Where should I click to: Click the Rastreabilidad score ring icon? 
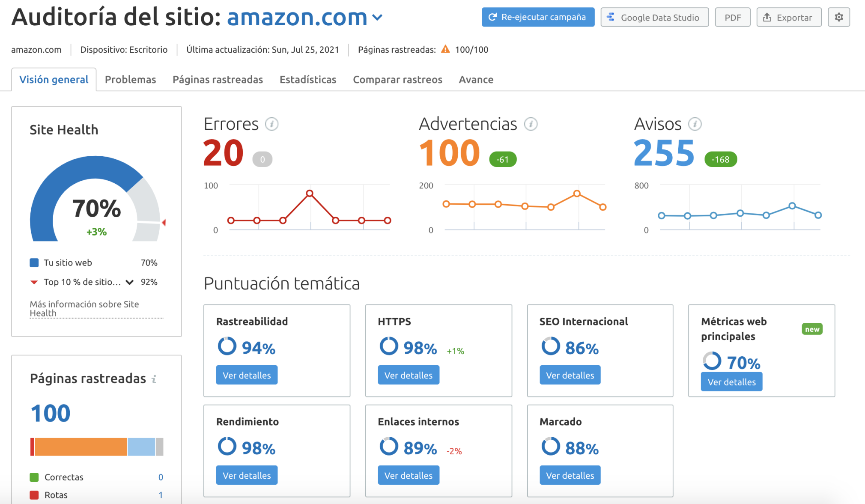click(227, 346)
